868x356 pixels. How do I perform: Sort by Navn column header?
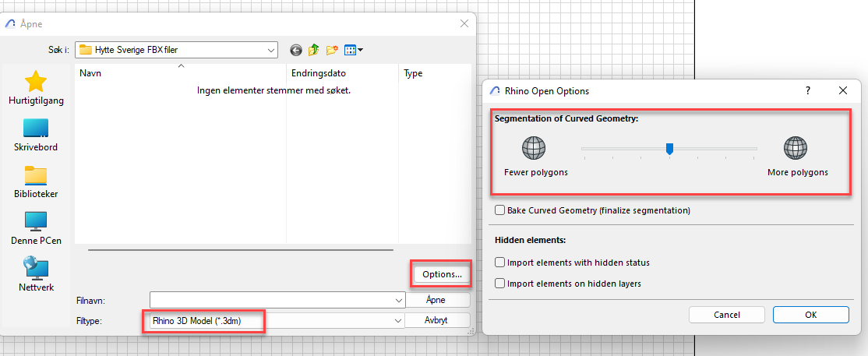pyautogui.click(x=90, y=73)
